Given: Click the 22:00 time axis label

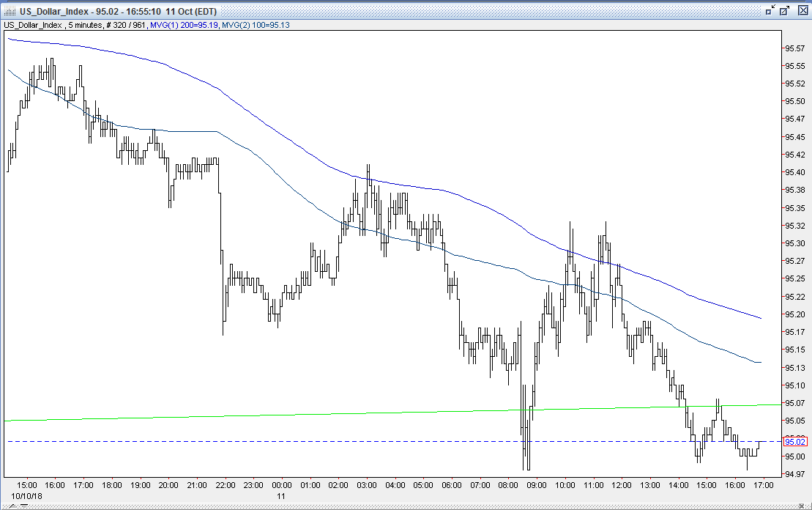Looking at the screenshot, I should (x=226, y=485).
